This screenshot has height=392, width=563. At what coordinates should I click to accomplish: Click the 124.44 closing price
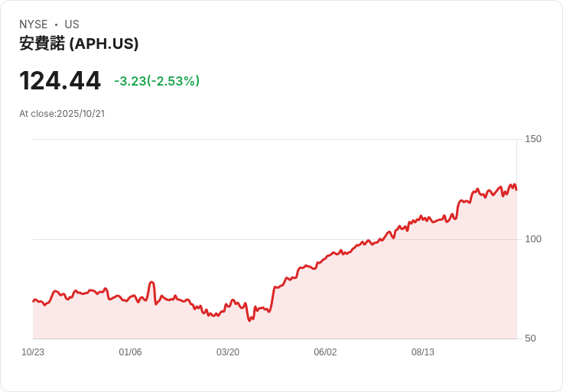point(60,80)
